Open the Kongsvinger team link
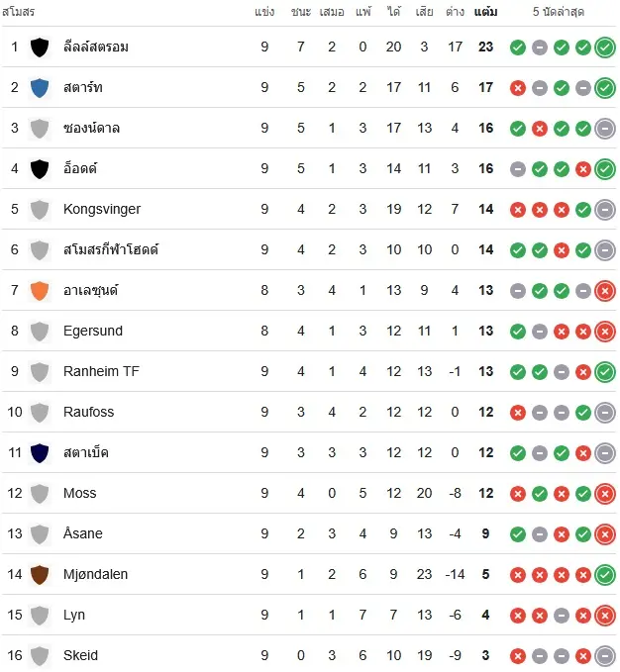The height and width of the screenshot is (672, 620). (102, 210)
